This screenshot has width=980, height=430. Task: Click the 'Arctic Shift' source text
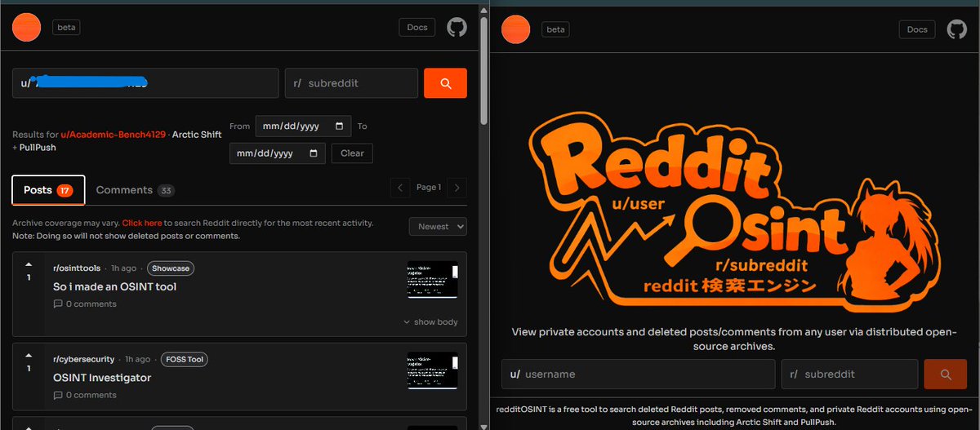(197, 134)
